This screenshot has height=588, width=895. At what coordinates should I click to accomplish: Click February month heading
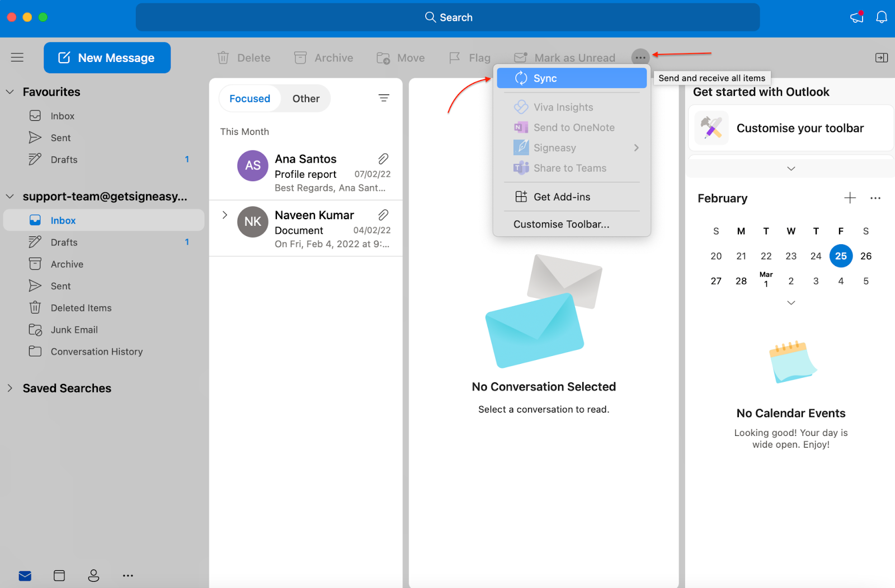[723, 198]
